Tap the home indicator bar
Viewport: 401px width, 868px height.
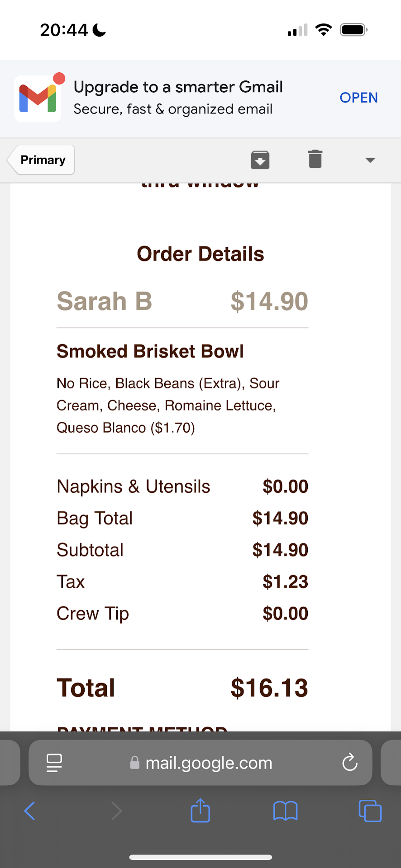200,857
